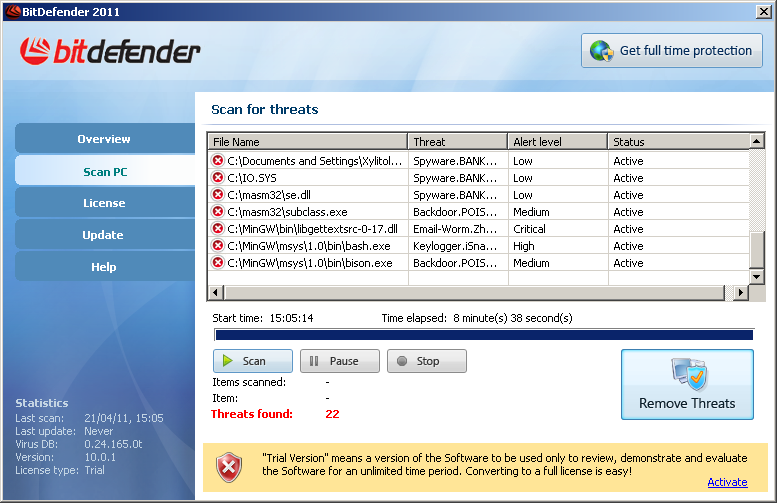Screen dimensions: 777x503
Task: Click the threat list scroll up arrow
Action: tap(756, 141)
